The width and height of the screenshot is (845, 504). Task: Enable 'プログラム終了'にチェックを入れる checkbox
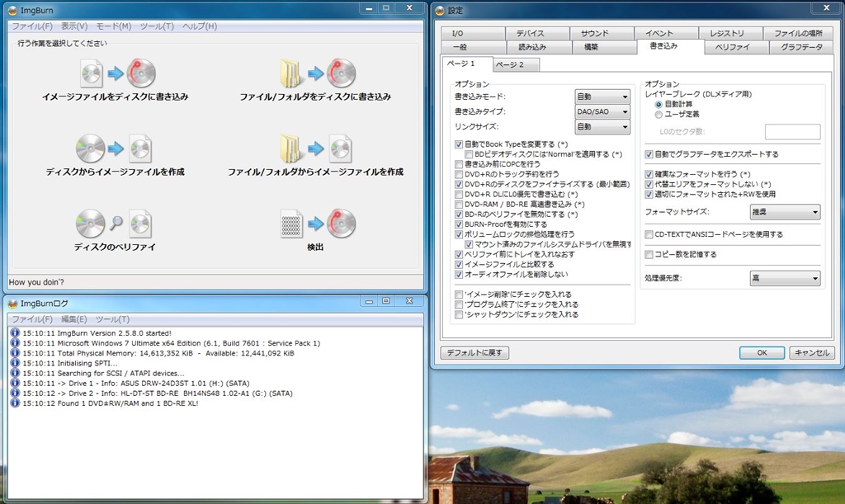[x=459, y=304]
